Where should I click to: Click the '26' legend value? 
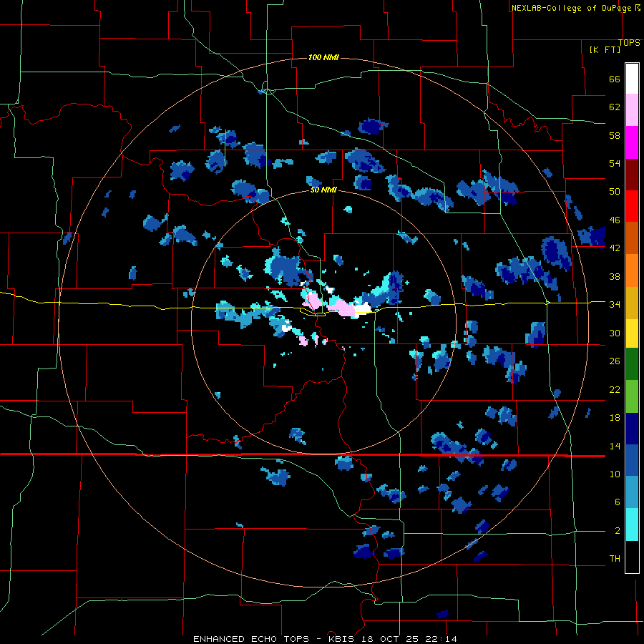[615, 361]
